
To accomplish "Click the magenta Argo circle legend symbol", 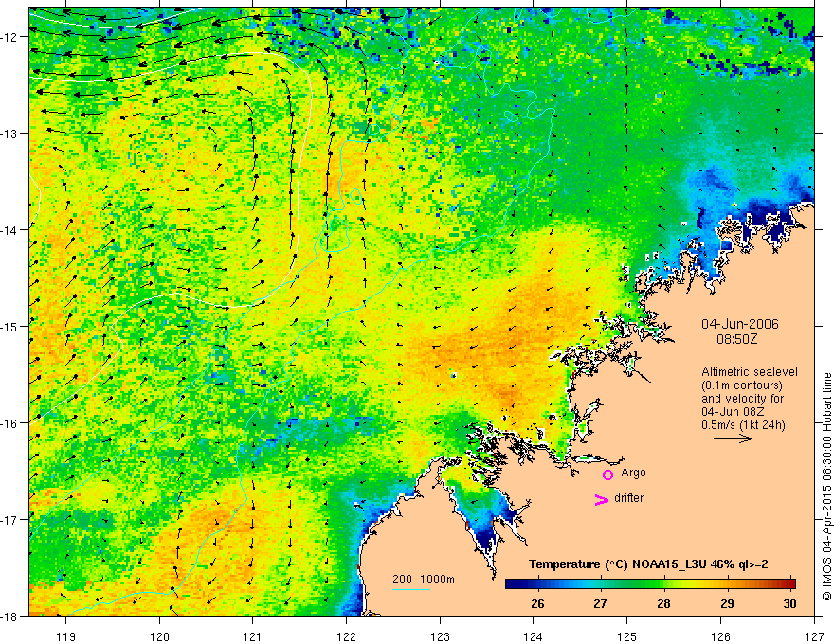I will [x=607, y=474].
